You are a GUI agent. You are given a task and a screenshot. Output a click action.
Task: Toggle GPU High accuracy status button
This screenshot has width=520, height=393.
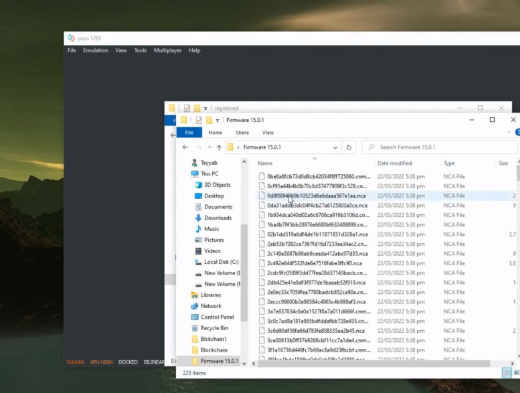(x=101, y=362)
